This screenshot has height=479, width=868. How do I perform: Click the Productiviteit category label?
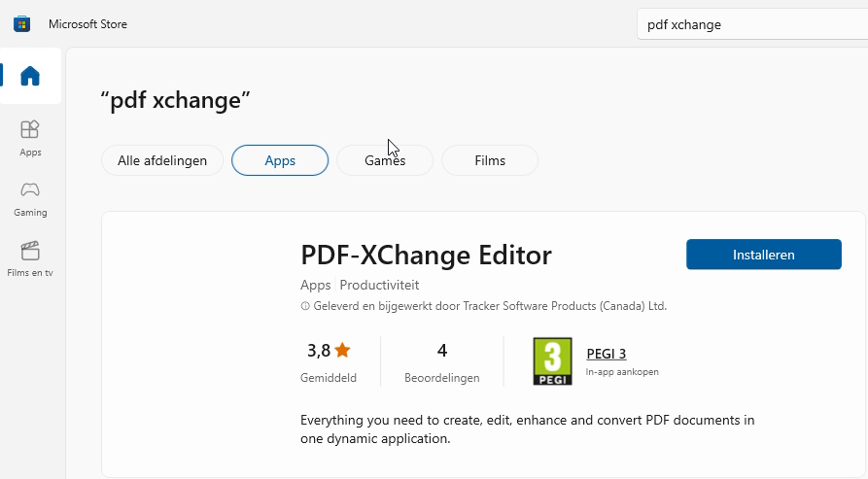click(x=379, y=286)
